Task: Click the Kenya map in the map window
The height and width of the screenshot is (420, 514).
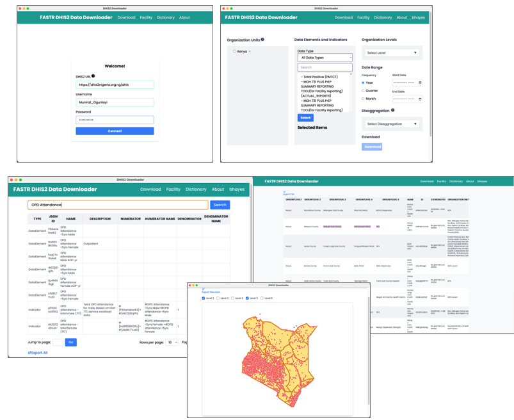Action: 278,360
